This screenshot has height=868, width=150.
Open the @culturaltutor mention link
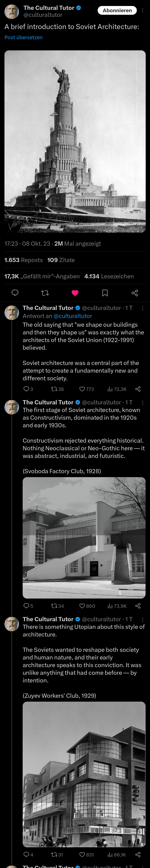73,316
